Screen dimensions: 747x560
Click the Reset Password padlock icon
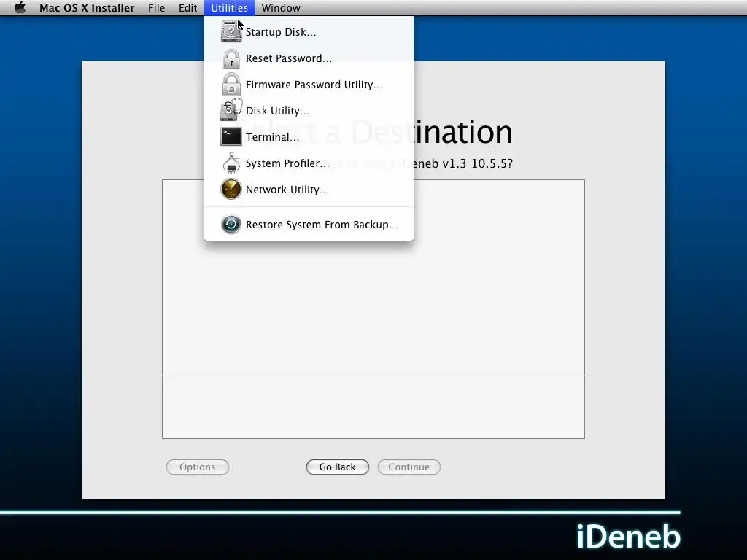tap(231, 58)
